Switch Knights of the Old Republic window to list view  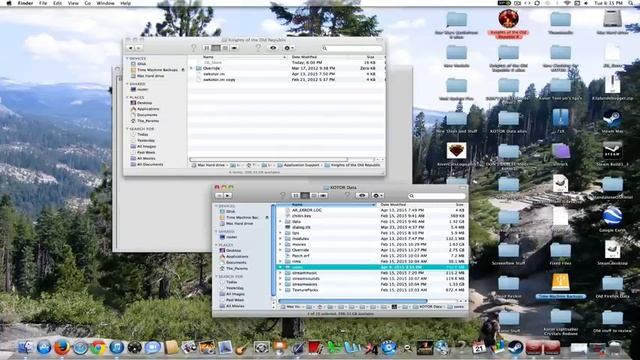pyautogui.click(x=216, y=48)
